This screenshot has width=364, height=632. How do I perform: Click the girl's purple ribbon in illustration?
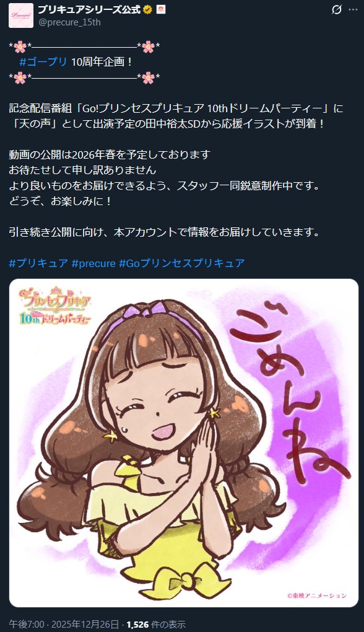tap(144, 309)
